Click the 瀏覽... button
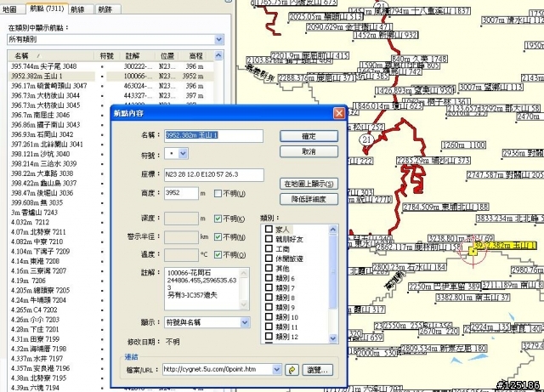 tap(317, 370)
